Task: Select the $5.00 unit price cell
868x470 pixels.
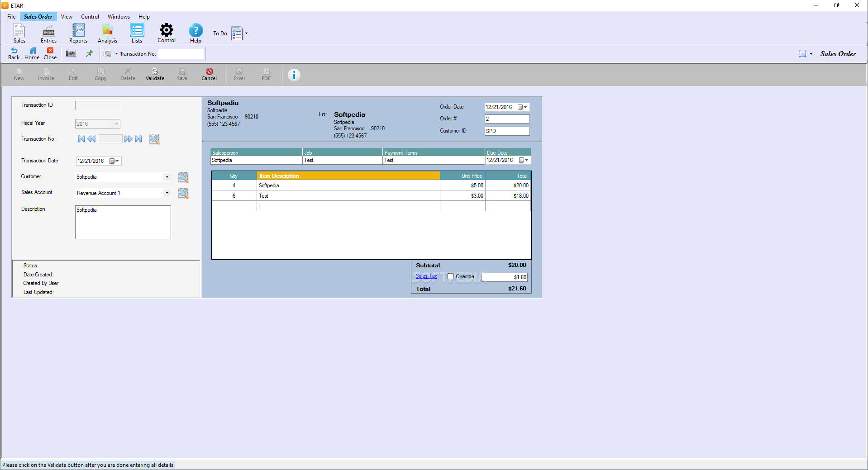Action: [463, 185]
